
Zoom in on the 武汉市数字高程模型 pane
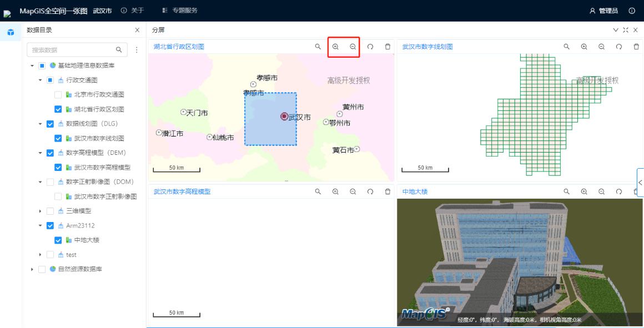click(x=335, y=191)
